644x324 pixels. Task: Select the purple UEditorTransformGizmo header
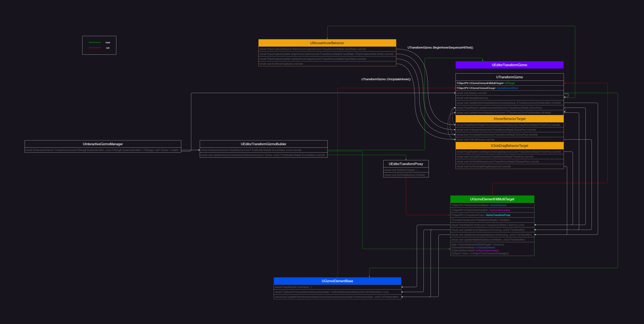pyautogui.click(x=509, y=65)
